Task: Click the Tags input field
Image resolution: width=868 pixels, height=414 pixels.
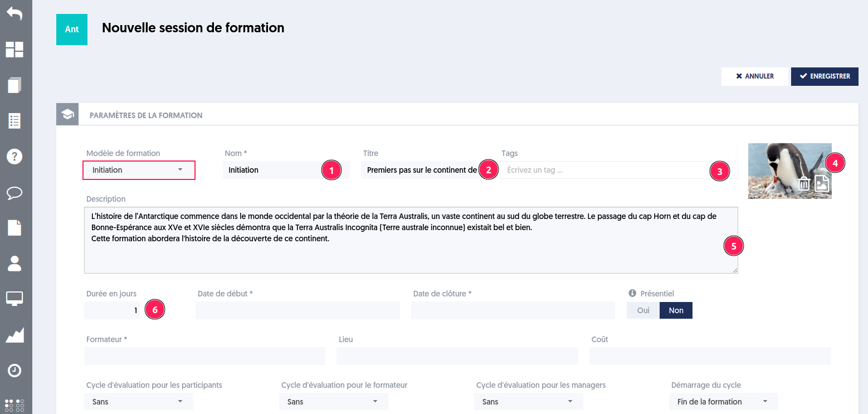Action: click(618, 170)
